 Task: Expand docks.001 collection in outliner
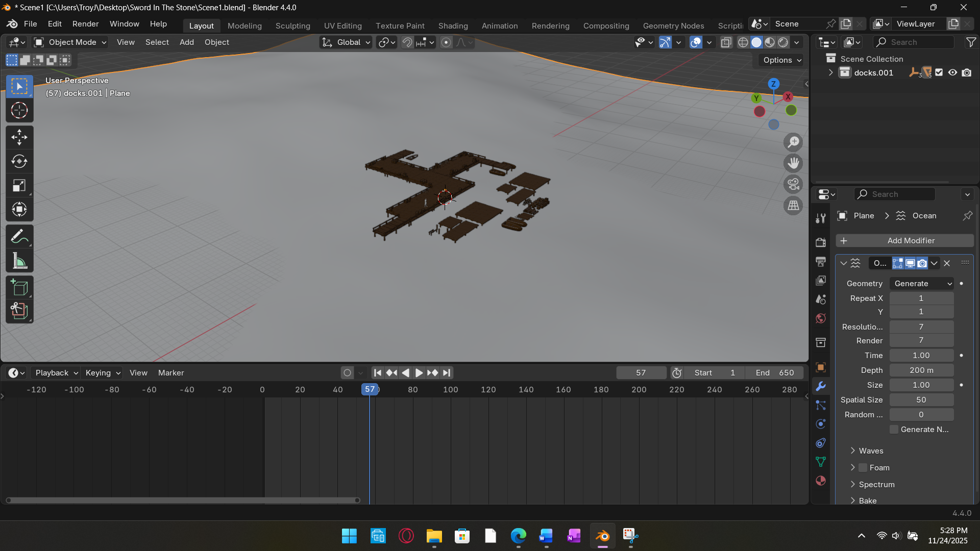[x=831, y=72]
